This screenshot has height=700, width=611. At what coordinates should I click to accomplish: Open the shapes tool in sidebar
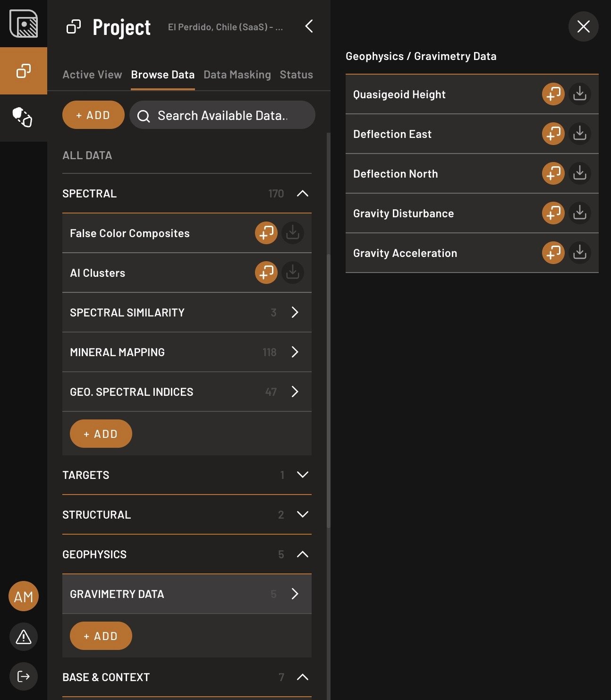tap(24, 118)
